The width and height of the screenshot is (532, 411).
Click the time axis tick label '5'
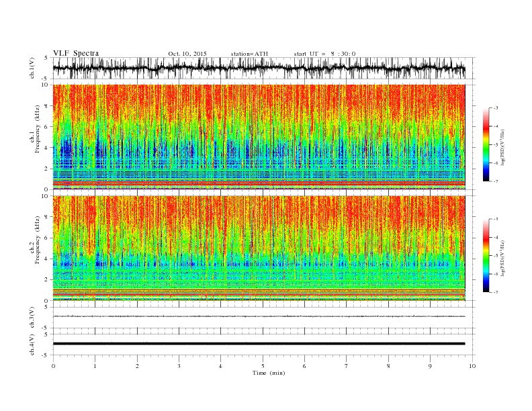pos(263,366)
